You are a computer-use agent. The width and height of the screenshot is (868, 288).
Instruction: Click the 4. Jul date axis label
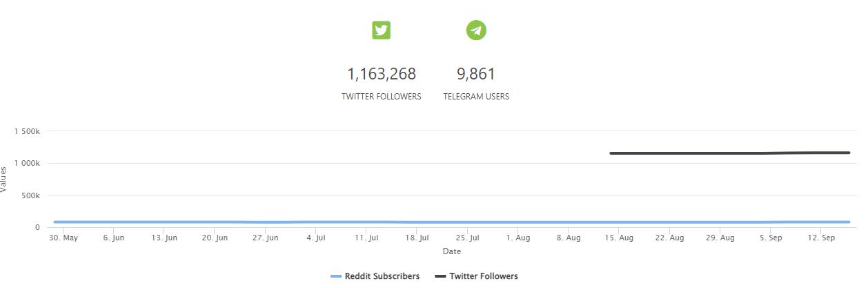[316, 238]
